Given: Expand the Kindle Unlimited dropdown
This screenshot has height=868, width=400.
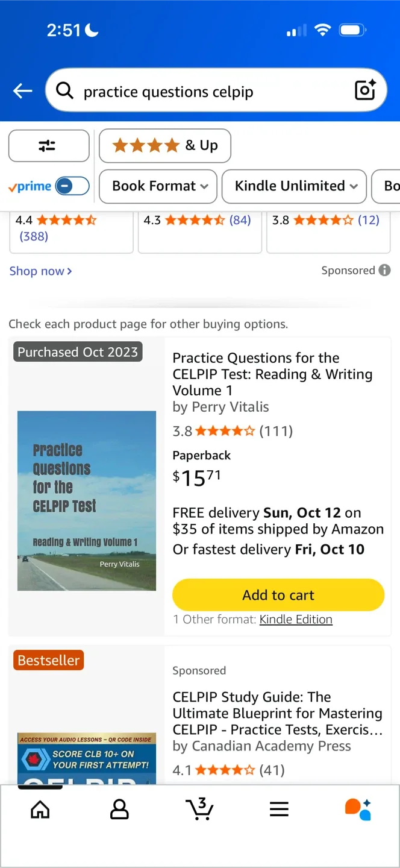Looking at the screenshot, I should [294, 186].
